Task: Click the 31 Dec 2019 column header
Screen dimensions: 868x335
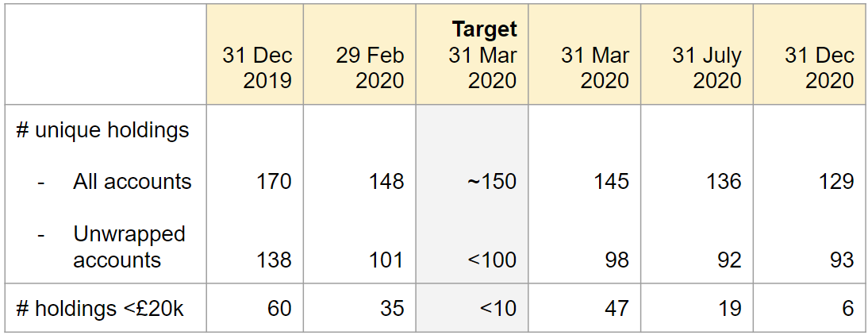Action: pyautogui.click(x=256, y=67)
